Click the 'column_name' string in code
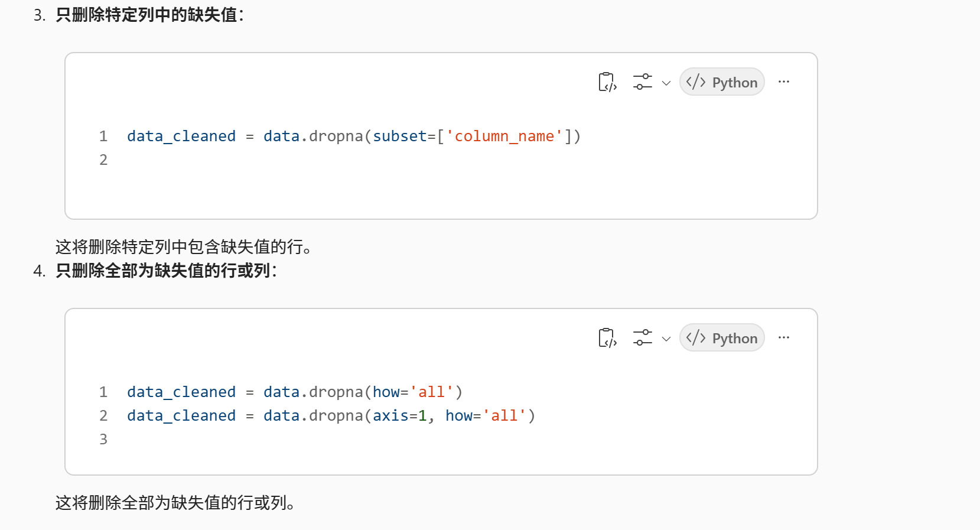Image resolution: width=980 pixels, height=530 pixels. coord(504,136)
